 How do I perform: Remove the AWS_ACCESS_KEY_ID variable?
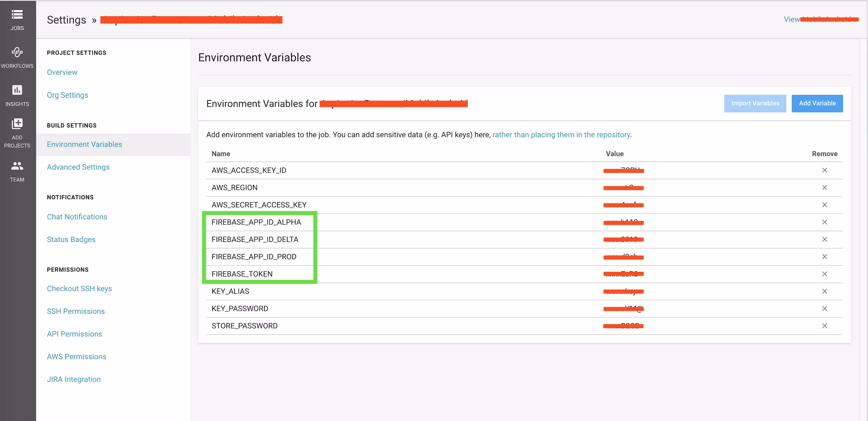[x=825, y=170]
